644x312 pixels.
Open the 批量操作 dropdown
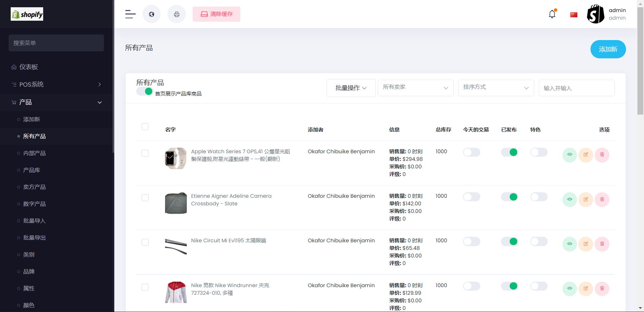(x=351, y=88)
